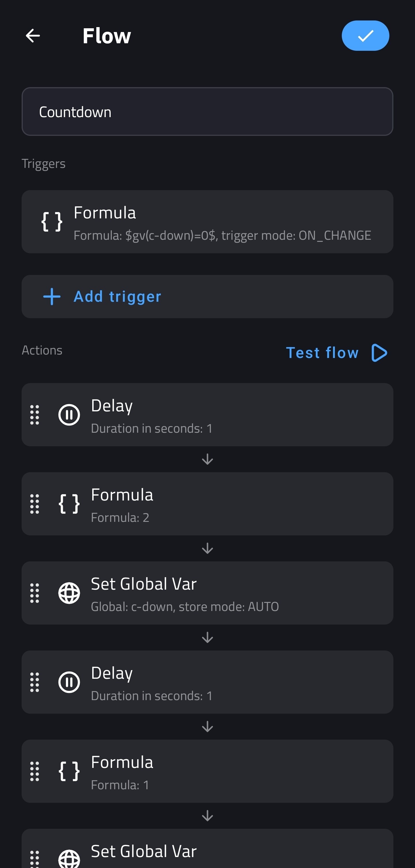
Task: Click the pause icon of the first Delay action
Action: [69, 415]
